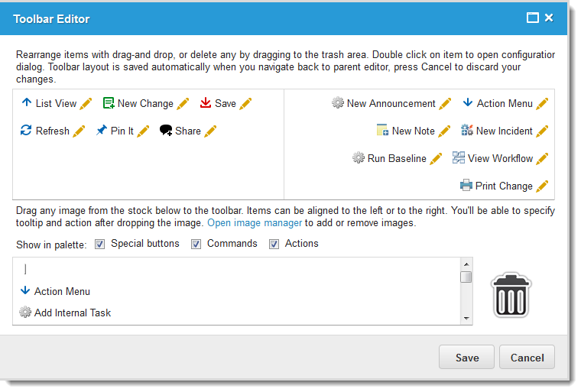The height and width of the screenshot is (392, 581).
Task: Click the Pin It pushpin icon
Action: (102, 131)
